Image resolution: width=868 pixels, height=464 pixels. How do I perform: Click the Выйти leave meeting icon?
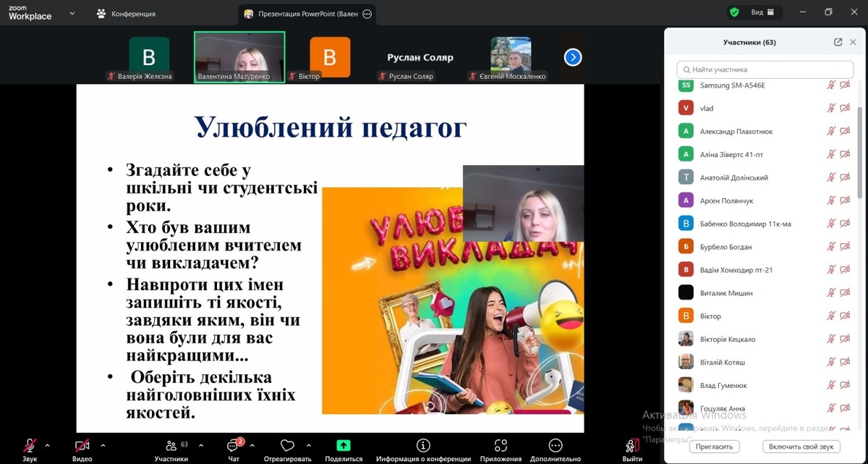[632, 446]
